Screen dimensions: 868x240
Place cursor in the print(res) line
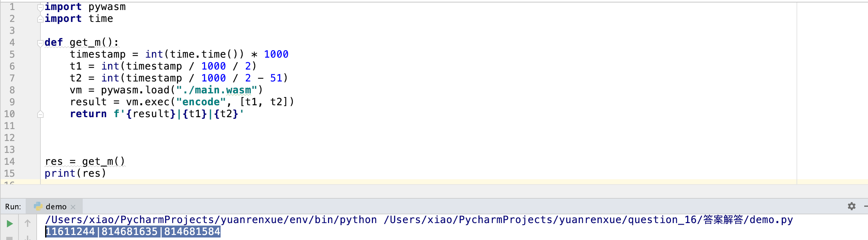(75, 173)
